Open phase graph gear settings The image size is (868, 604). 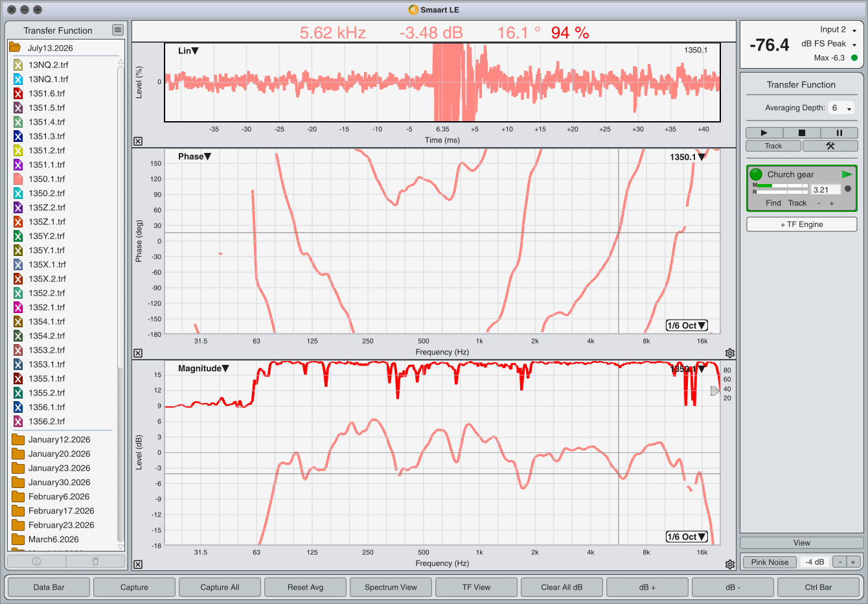click(x=730, y=353)
